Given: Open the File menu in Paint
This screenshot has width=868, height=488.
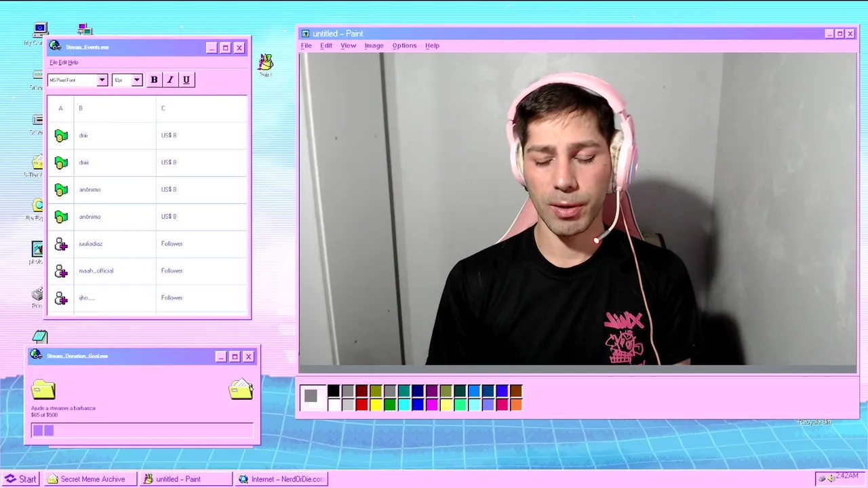Looking at the screenshot, I should 307,45.
